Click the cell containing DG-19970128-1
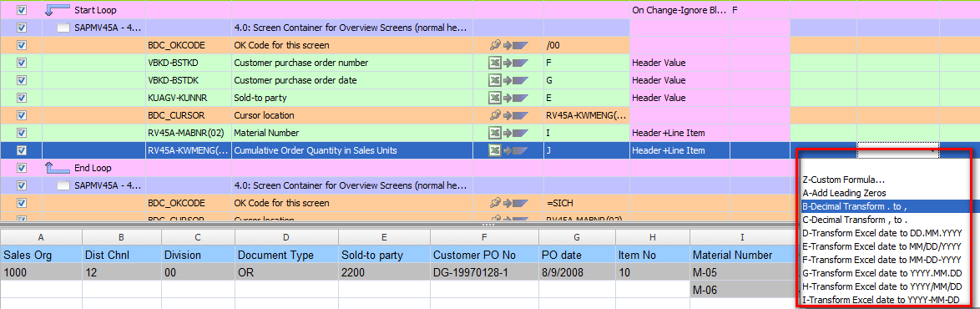The height and width of the screenshot is (309, 980). tap(484, 272)
